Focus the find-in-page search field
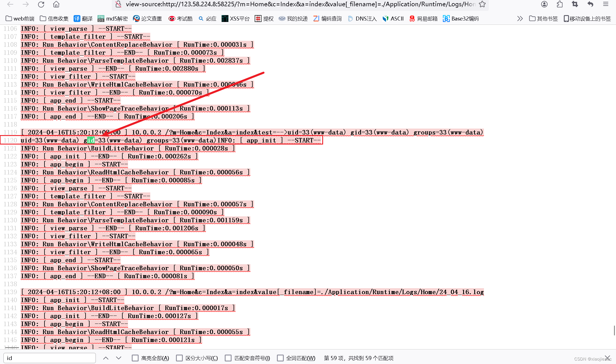 50,358
